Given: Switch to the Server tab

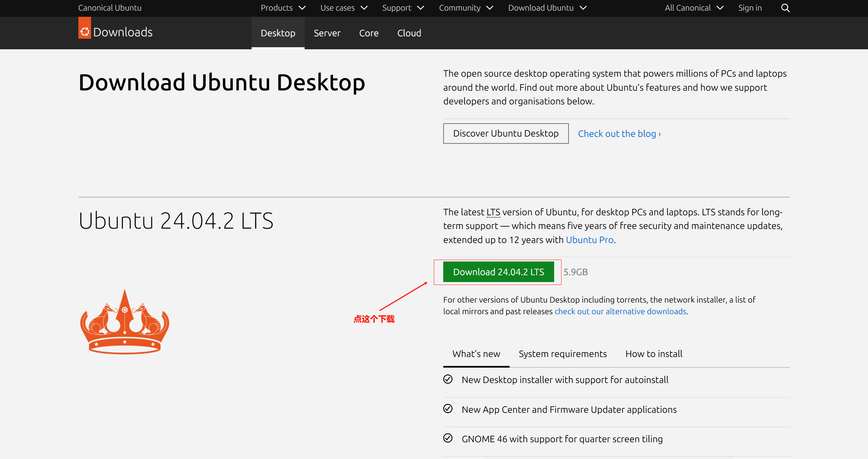Looking at the screenshot, I should tap(327, 33).
